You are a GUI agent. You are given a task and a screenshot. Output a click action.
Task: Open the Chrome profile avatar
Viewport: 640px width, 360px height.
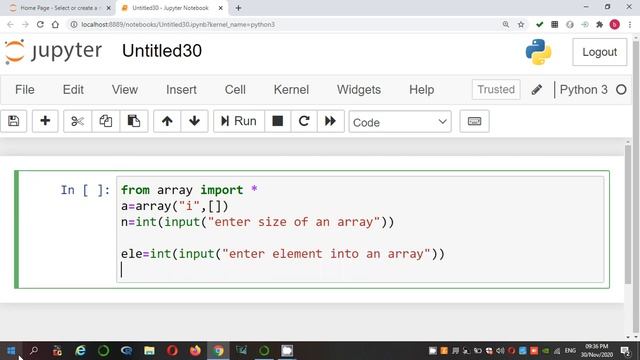[614, 24]
